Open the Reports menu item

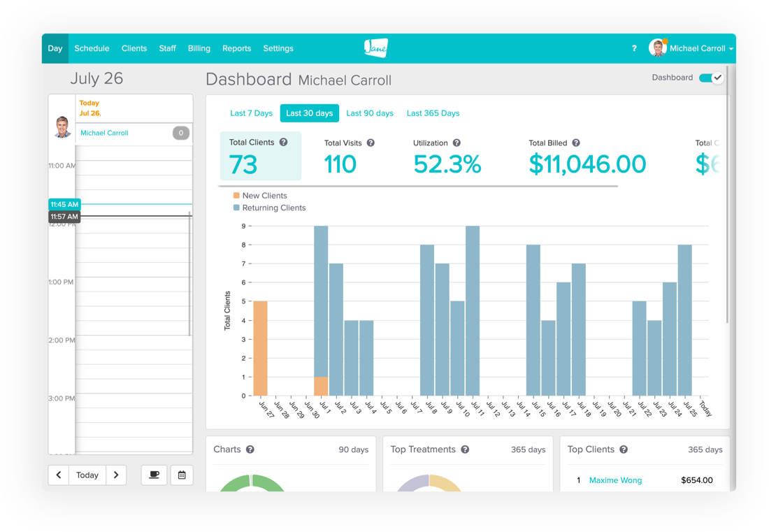(x=236, y=48)
